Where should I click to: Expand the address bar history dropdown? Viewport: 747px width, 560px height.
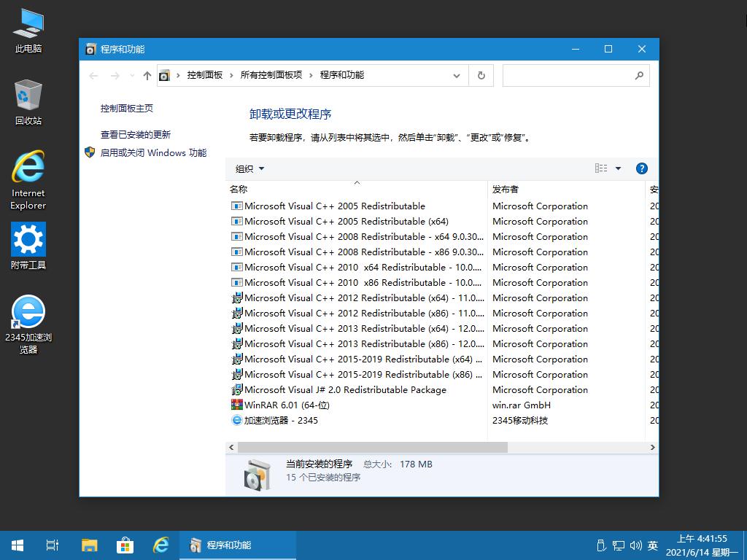(457, 76)
